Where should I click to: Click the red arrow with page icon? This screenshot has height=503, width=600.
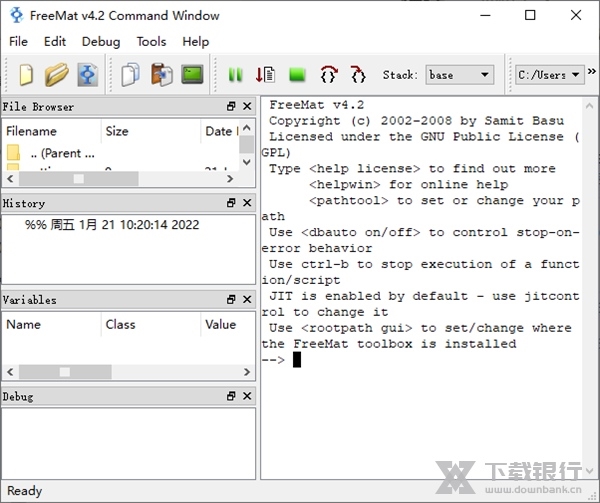point(266,75)
